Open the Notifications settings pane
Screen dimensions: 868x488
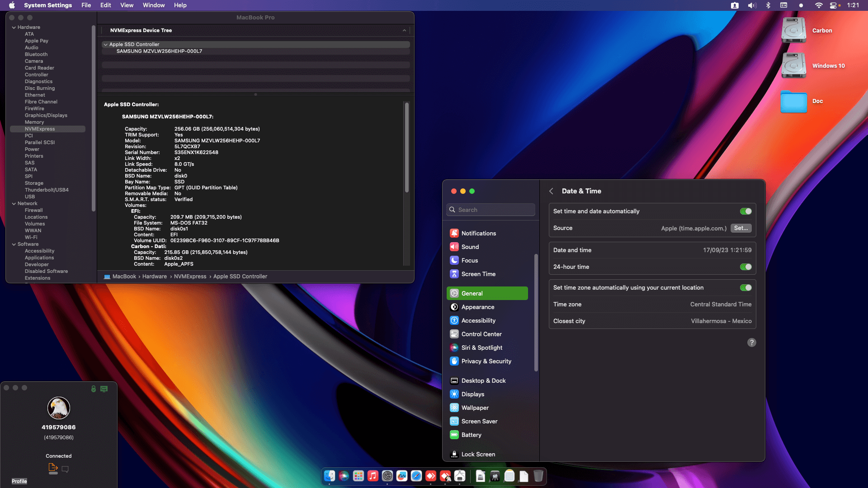pos(478,233)
